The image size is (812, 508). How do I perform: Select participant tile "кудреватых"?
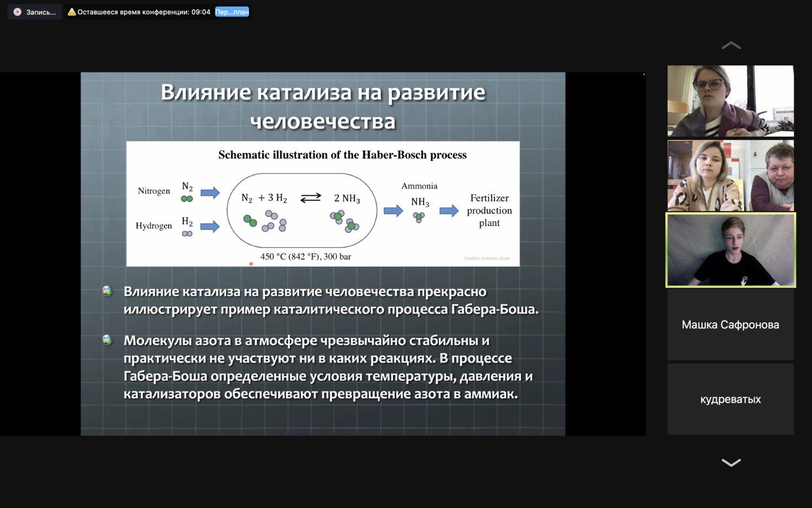click(730, 399)
